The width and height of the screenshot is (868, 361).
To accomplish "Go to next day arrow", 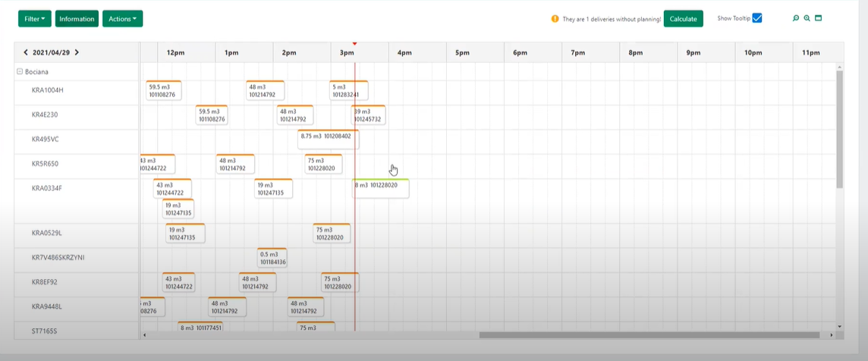I will tap(77, 52).
